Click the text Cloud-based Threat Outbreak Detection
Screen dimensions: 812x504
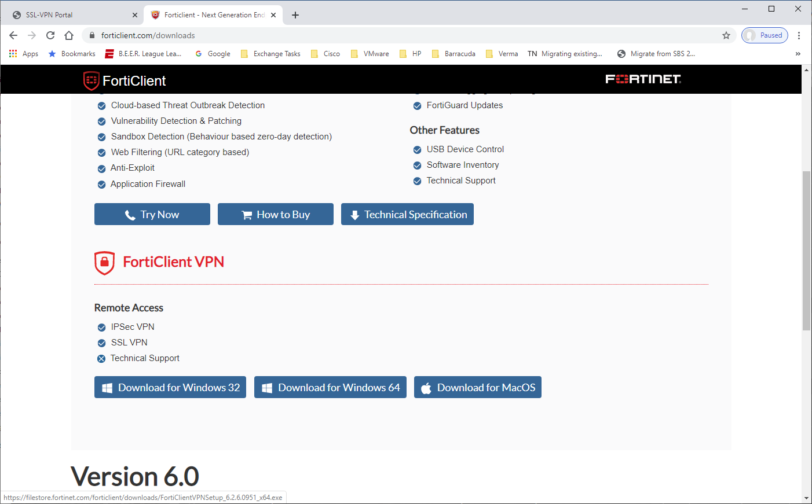[x=188, y=105]
